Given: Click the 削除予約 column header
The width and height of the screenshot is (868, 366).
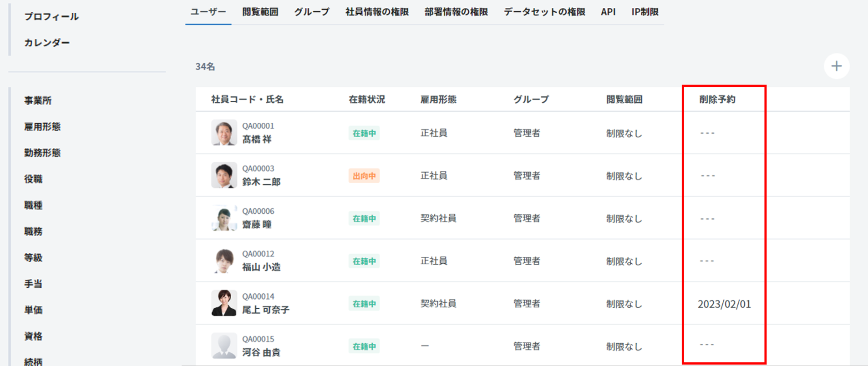Looking at the screenshot, I should tap(717, 100).
